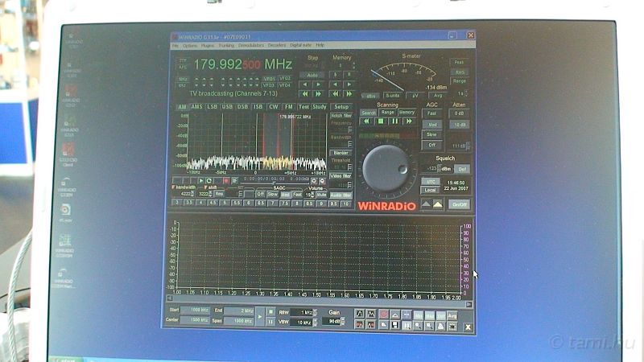Viewport: 644px width, 362px height.
Task: Open the Plugins menu
Action: [207, 45]
